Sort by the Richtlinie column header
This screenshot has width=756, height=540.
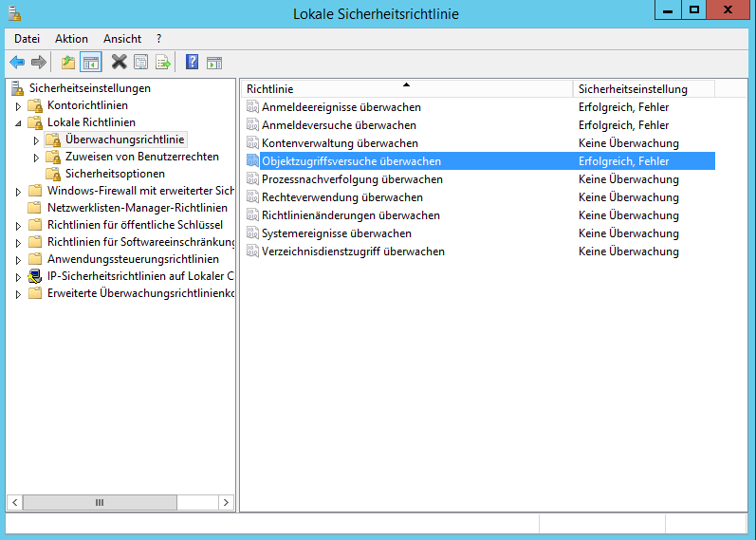pos(406,89)
